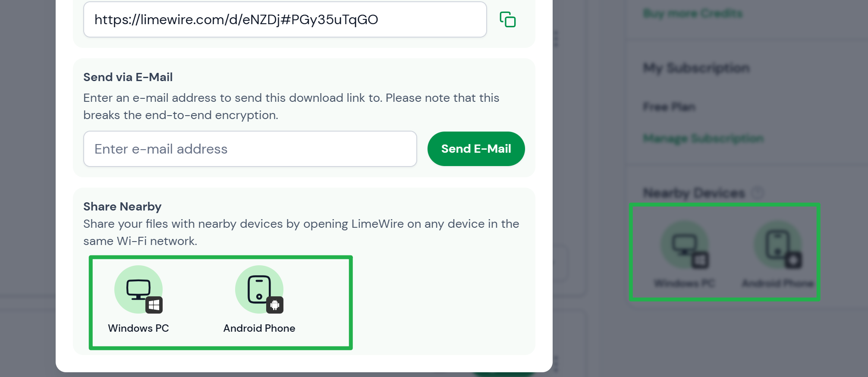The width and height of the screenshot is (868, 377).
Task: Click the "Windows PC" label under Share Nearby
Action: [x=138, y=328]
